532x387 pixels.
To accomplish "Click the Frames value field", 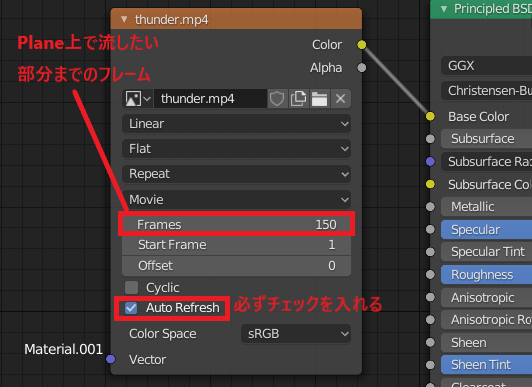I will point(236,224).
